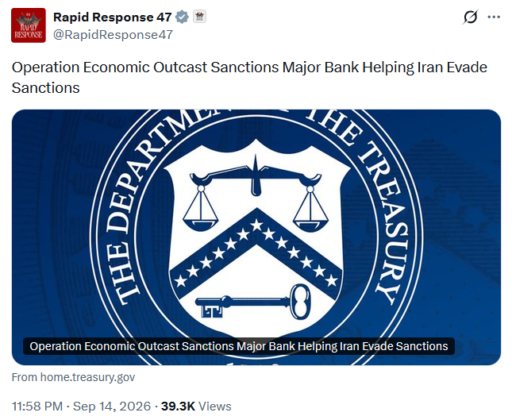Open the 11:58 PM Sep 14, 2026 timestamp
The width and height of the screenshot is (512, 420).
click(x=81, y=407)
